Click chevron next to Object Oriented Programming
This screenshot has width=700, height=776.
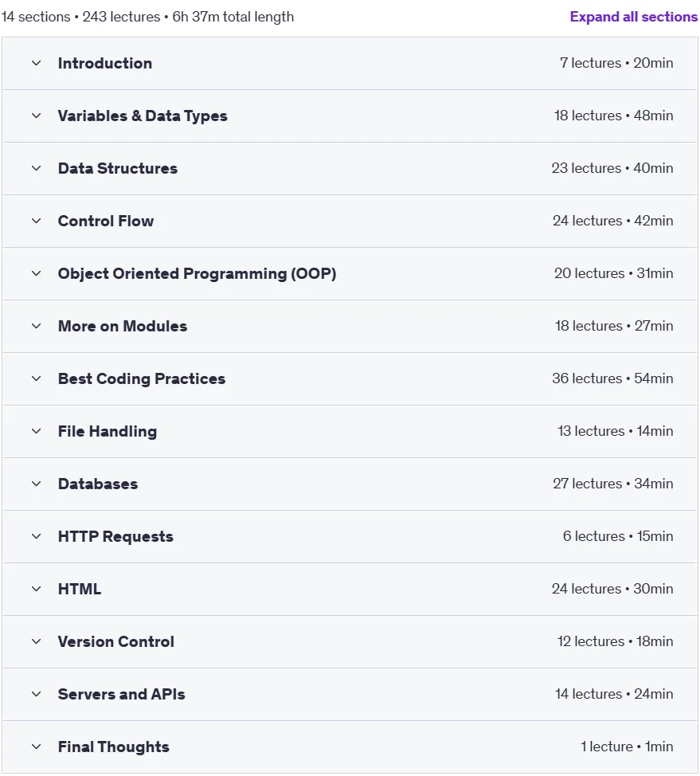(x=36, y=273)
